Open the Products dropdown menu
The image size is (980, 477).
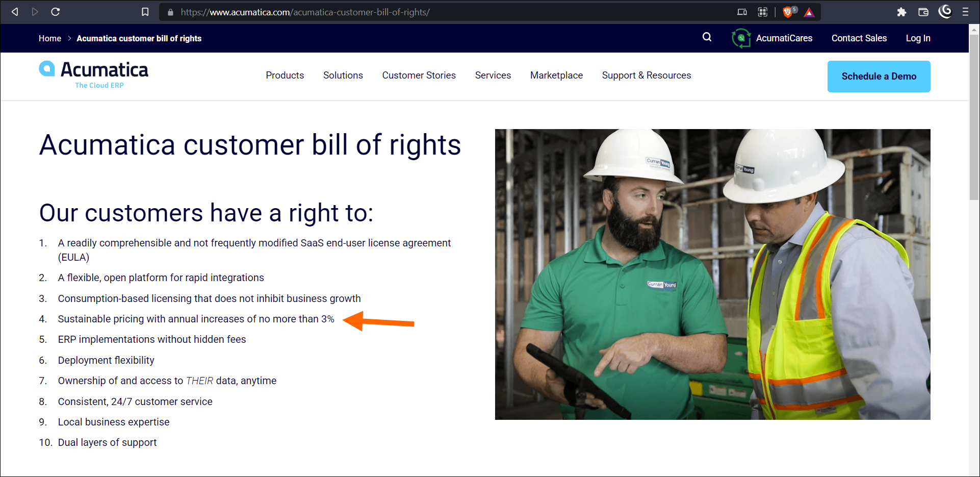point(285,76)
